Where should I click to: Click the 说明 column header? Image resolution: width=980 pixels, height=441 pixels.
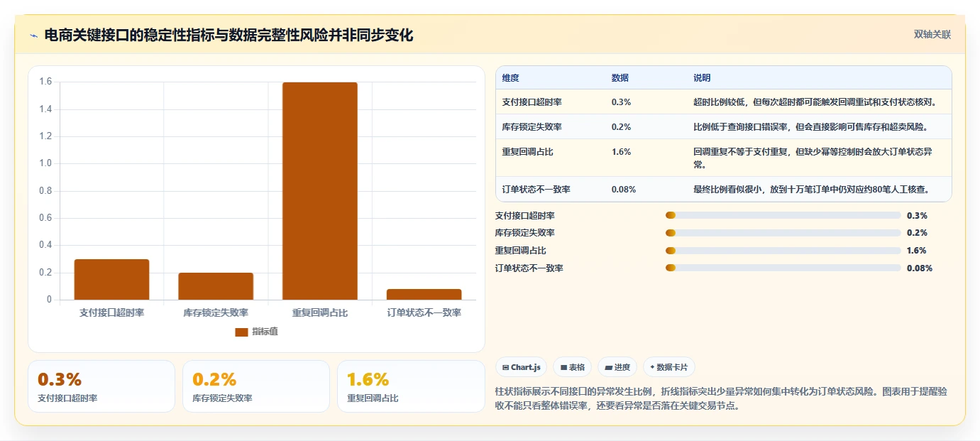(x=702, y=78)
